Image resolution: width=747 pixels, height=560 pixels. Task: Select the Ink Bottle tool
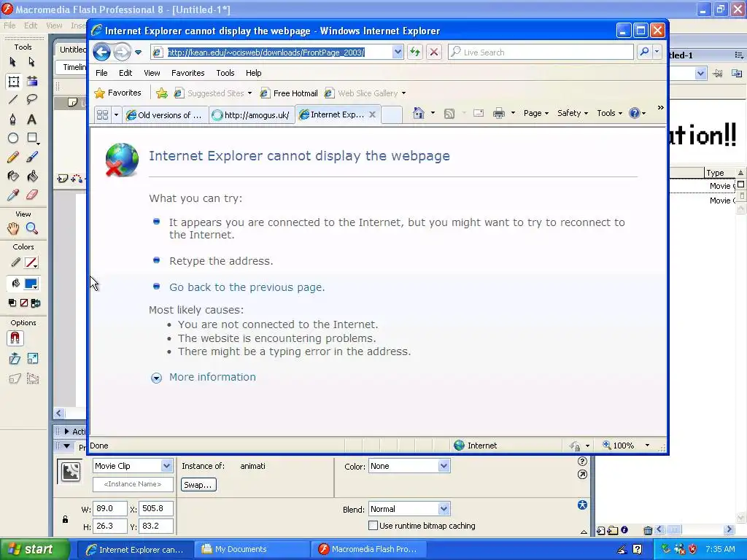pos(13,176)
